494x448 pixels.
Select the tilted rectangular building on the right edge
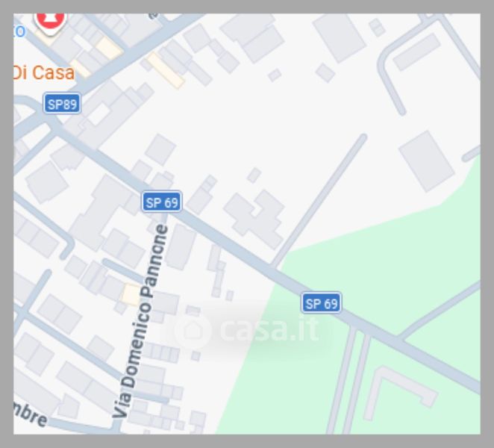pos(427,161)
